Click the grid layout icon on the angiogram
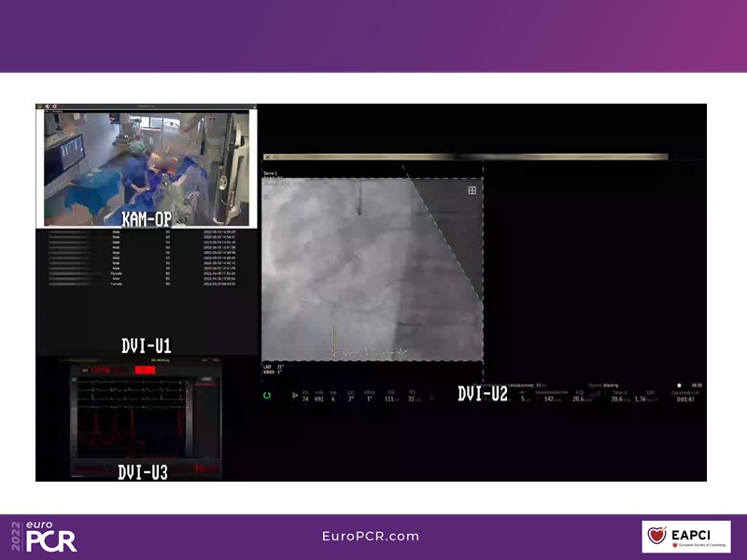Viewport: 747px width, 560px height. (472, 189)
